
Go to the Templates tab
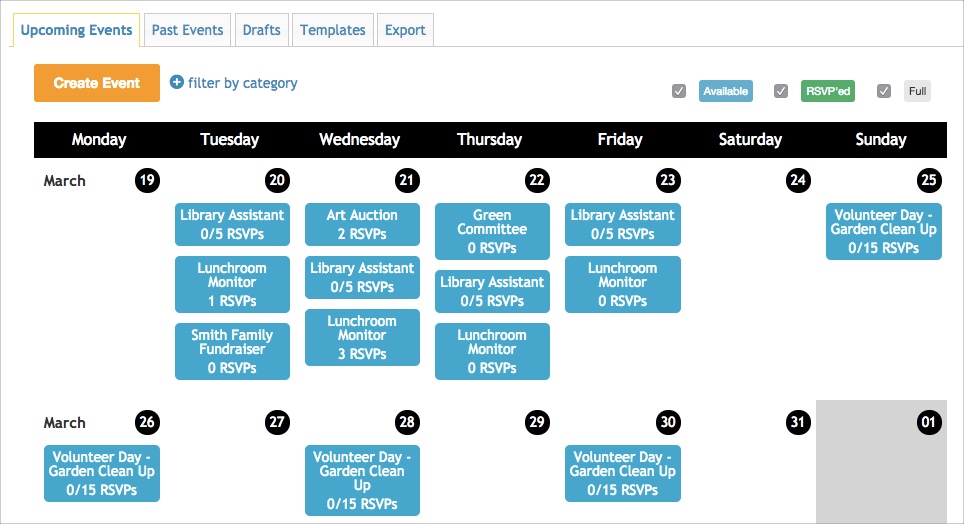click(x=333, y=30)
